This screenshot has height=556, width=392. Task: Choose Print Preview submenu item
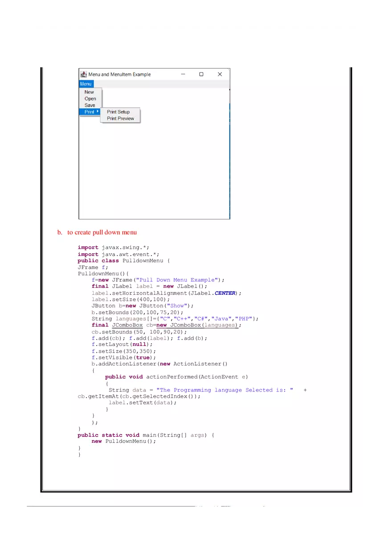pos(121,119)
